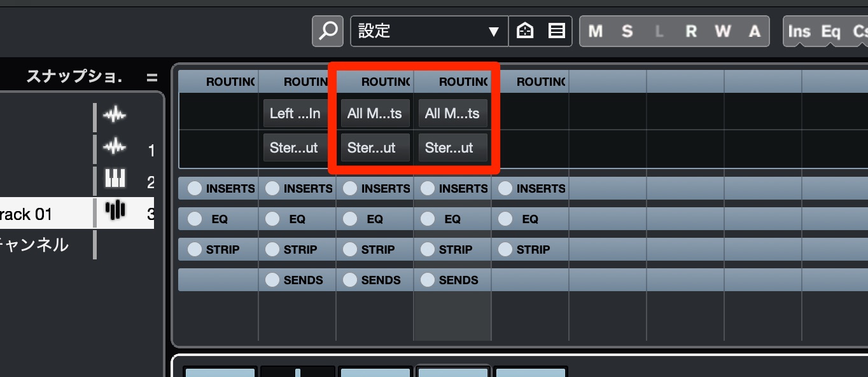The image size is (868, 377).
Task: Bypass INSERTS in the Left ...In channel column
Action: 272,188
